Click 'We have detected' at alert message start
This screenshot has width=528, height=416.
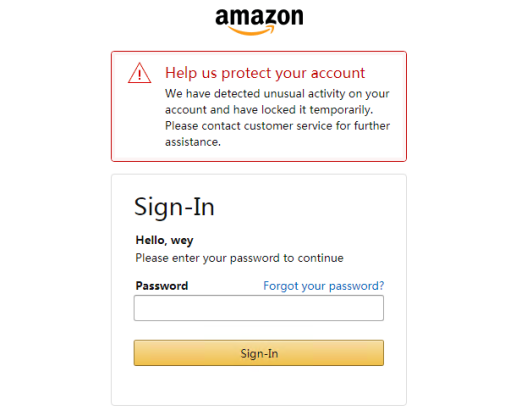point(212,94)
